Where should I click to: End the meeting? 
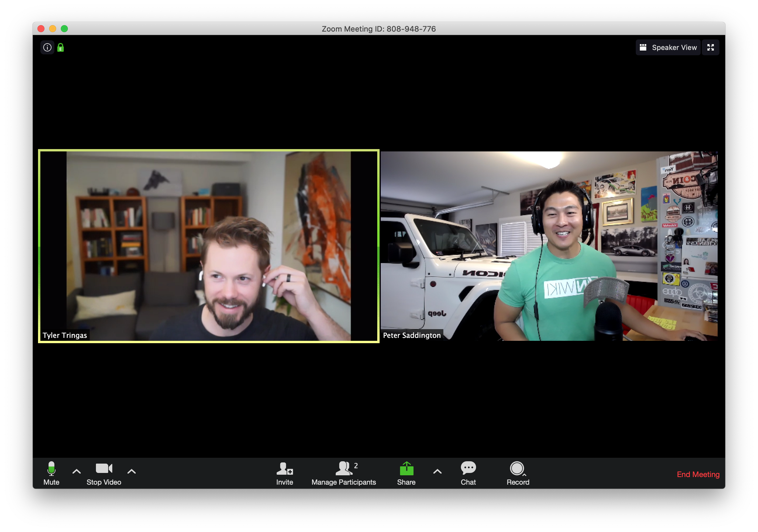pyautogui.click(x=698, y=474)
